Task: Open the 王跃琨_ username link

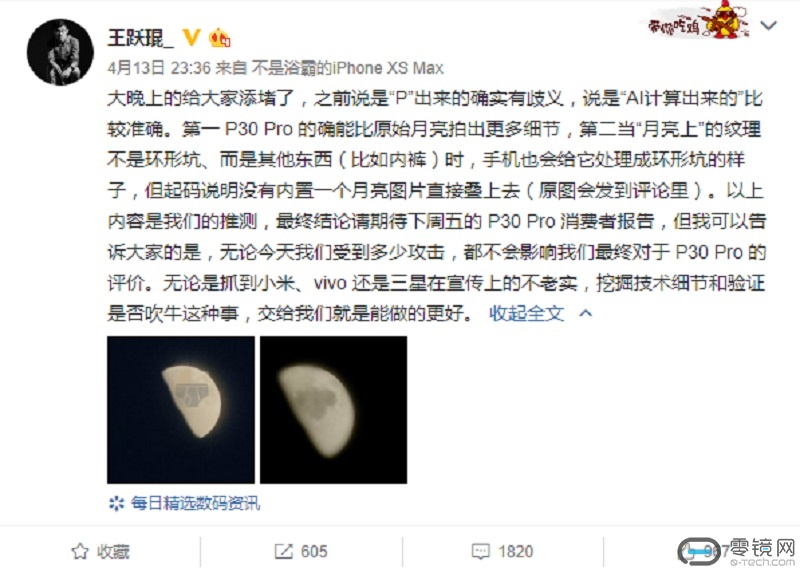Action: (140, 38)
